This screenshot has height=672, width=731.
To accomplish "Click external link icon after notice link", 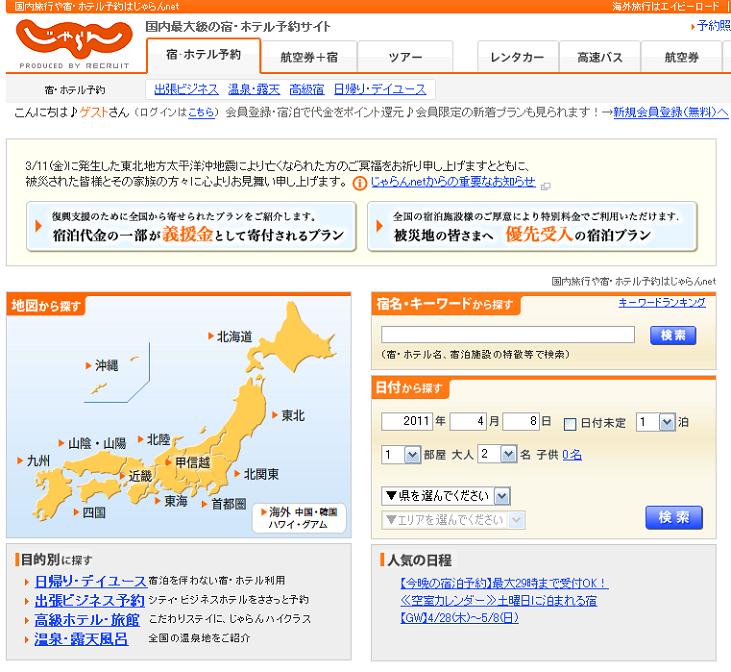I will [545, 186].
